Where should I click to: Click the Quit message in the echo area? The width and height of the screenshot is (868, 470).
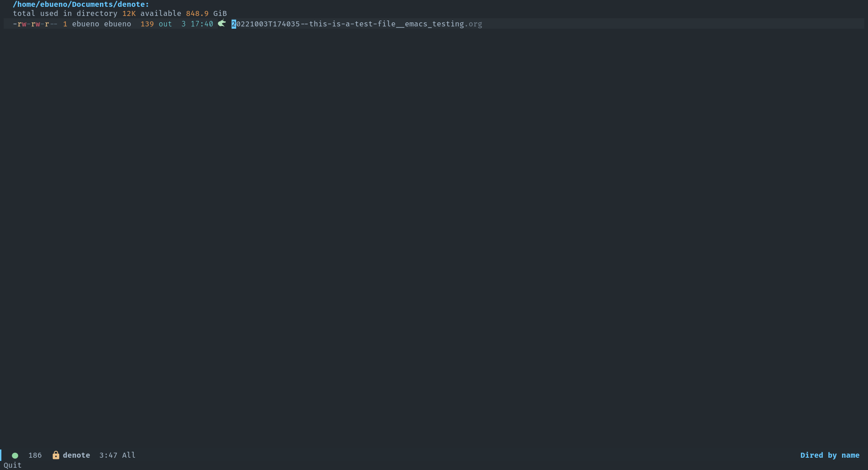tap(13, 465)
